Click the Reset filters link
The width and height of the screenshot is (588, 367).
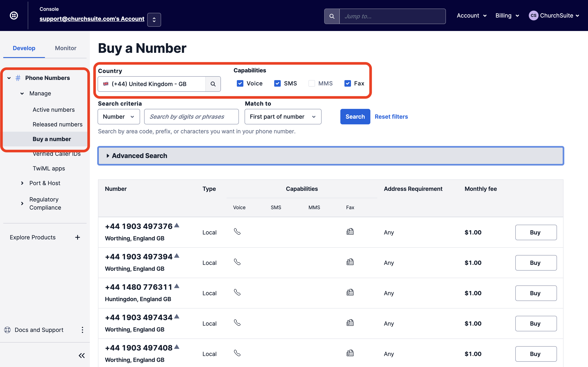[391, 117]
